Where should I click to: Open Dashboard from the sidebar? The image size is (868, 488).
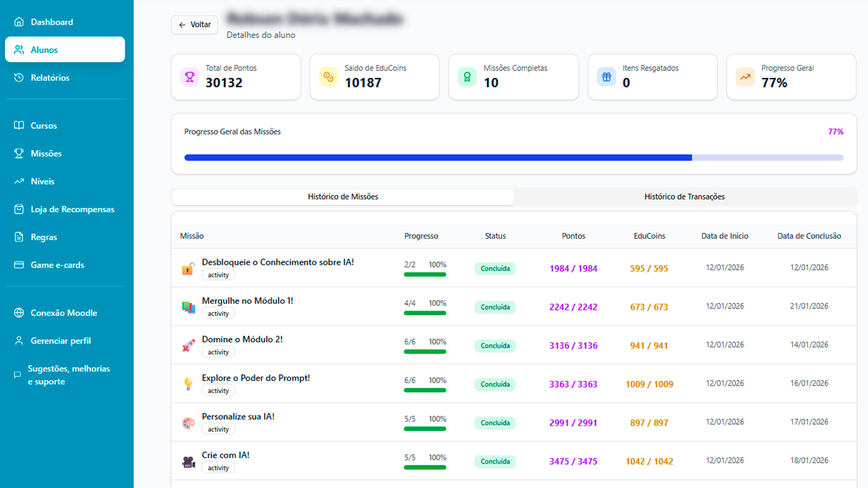click(x=52, y=22)
